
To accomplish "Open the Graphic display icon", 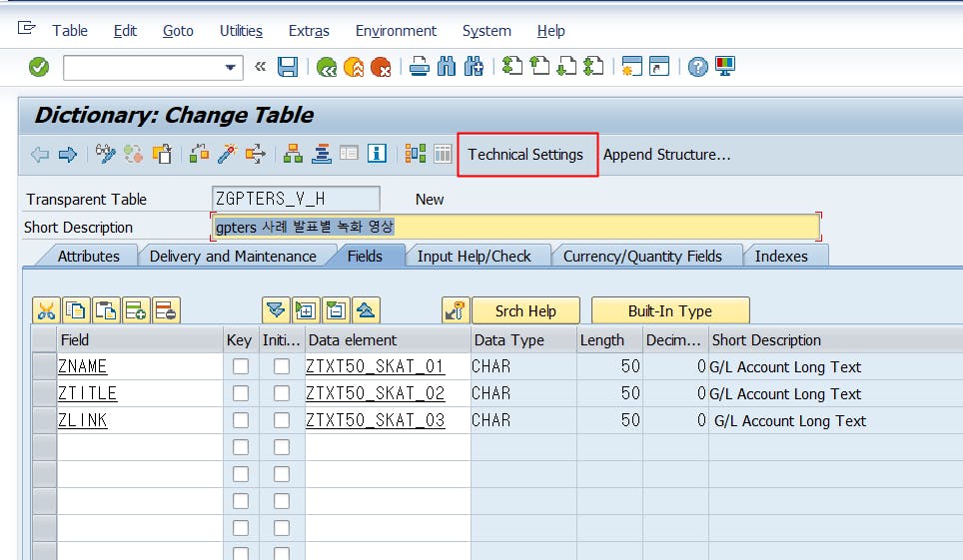I will pos(416,154).
